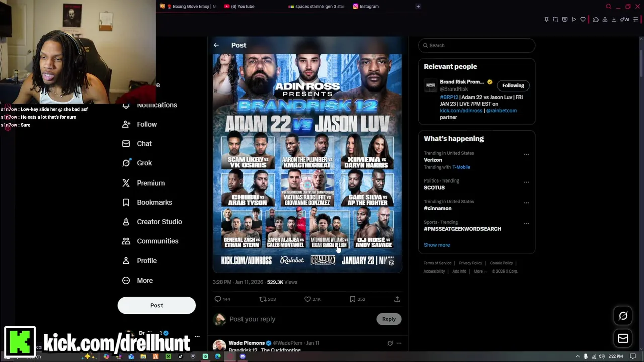Switch to the Instagram browser tab

(366, 6)
